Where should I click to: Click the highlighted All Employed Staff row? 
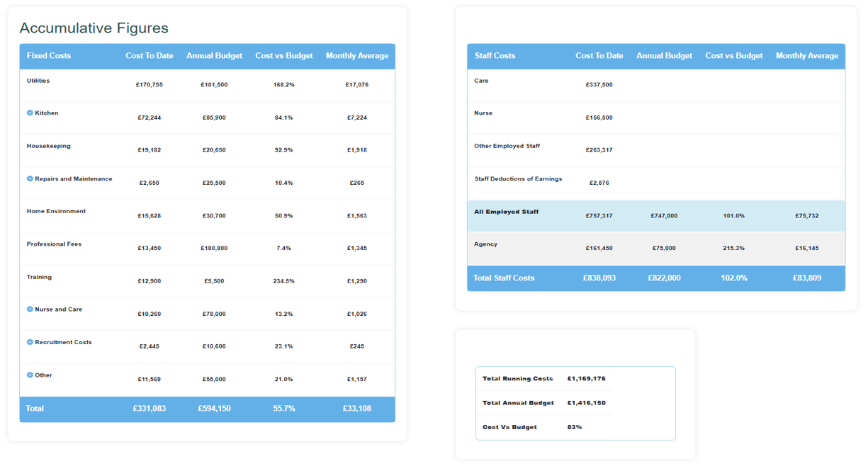(506, 212)
